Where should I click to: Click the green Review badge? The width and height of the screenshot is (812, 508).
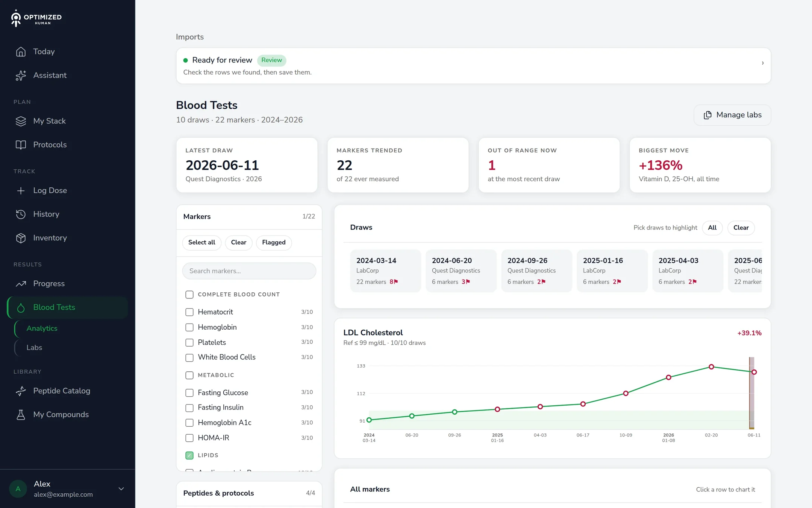pyautogui.click(x=271, y=60)
